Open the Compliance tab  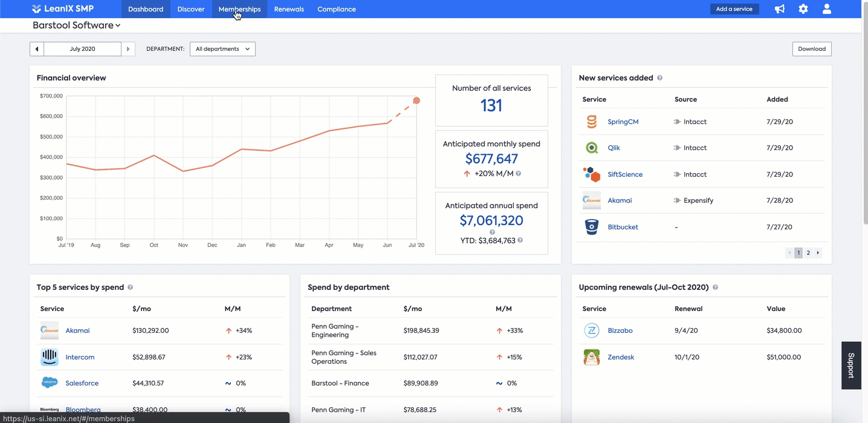[x=337, y=9]
